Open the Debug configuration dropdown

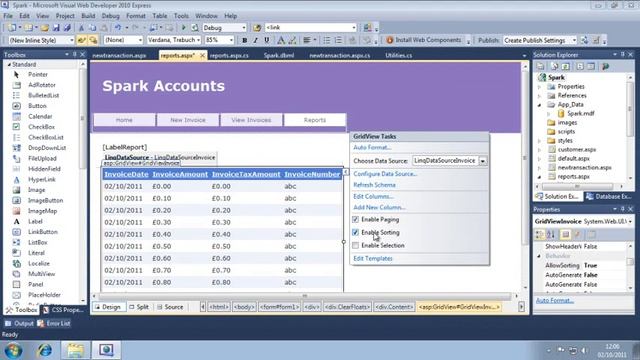click(x=244, y=28)
